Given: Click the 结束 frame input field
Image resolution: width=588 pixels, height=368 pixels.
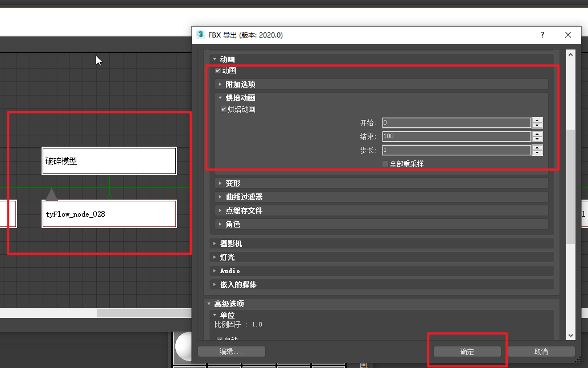Looking at the screenshot, I should [457, 137].
